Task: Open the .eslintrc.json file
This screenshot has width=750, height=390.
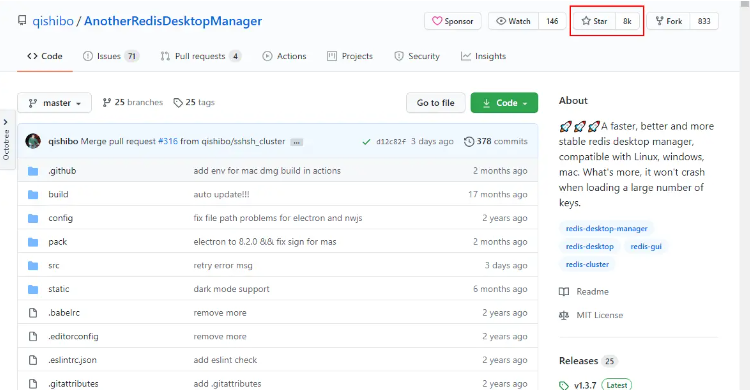Action: click(72, 360)
